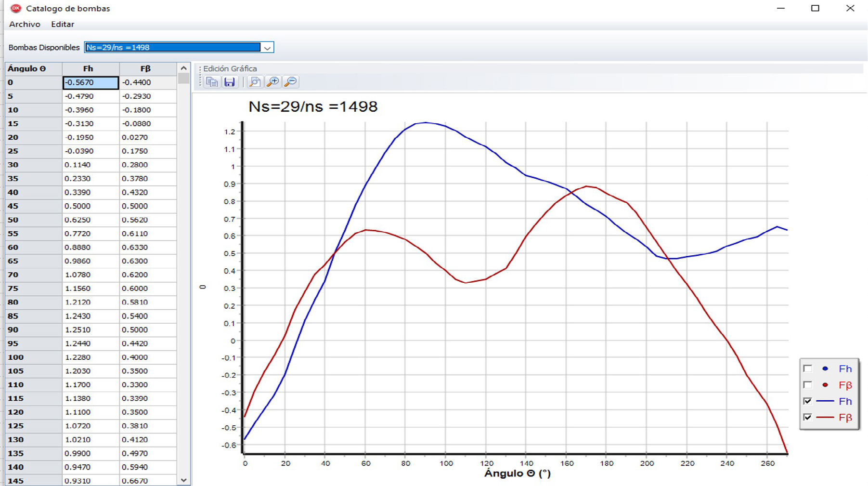Viewport: 868px width, 486px height.
Task: Click Fh value 0.2330 at angle 35
Action: click(x=91, y=179)
